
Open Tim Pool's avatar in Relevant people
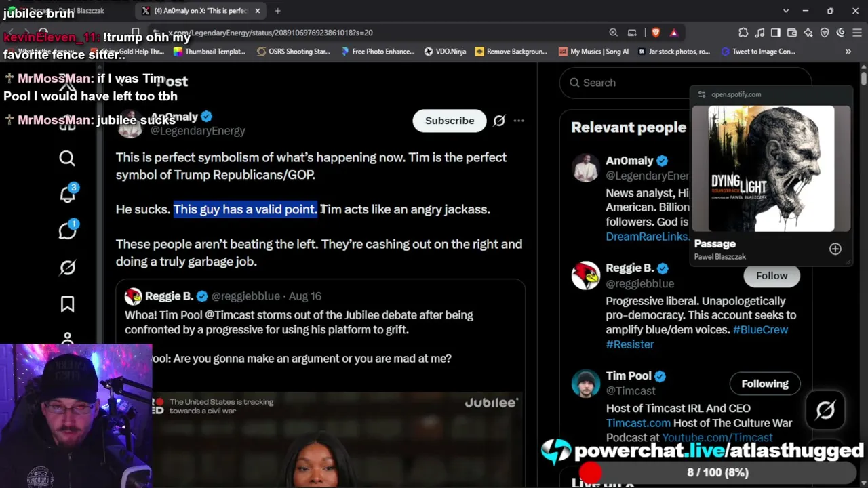pyautogui.click(x=586, y=384)
